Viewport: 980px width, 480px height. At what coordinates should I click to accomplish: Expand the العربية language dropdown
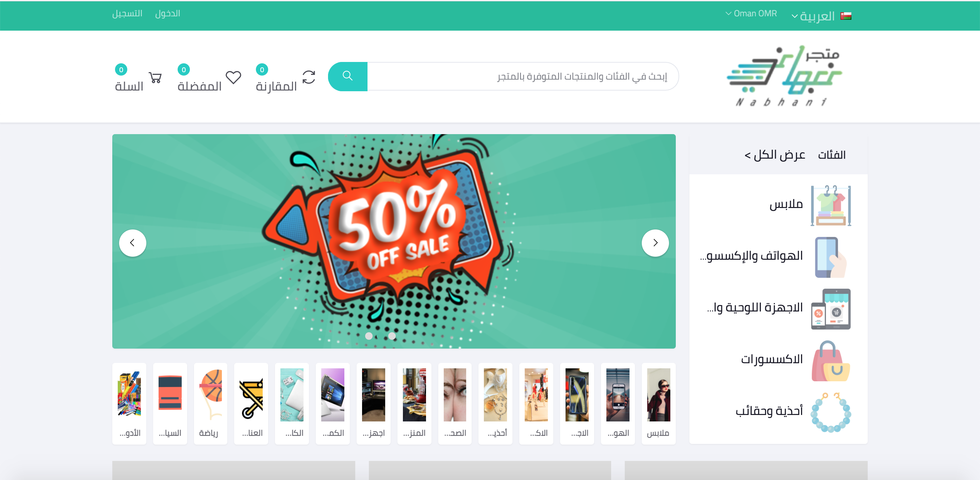(x=813, y=16)
